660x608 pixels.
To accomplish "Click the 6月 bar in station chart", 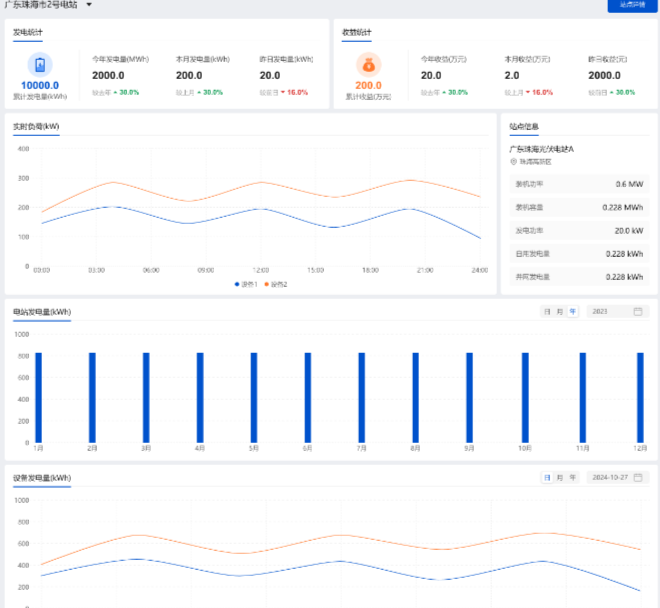I will click(x=308, y=396).
